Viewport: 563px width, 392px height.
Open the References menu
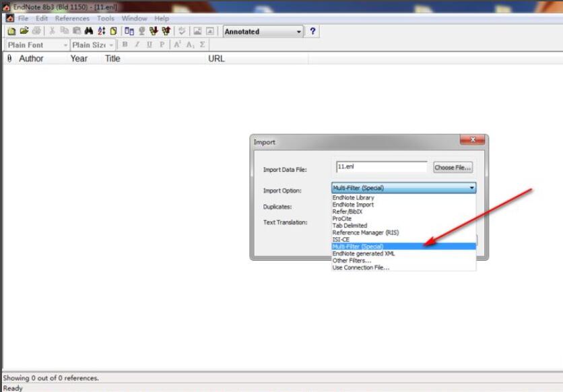point(72,18)
